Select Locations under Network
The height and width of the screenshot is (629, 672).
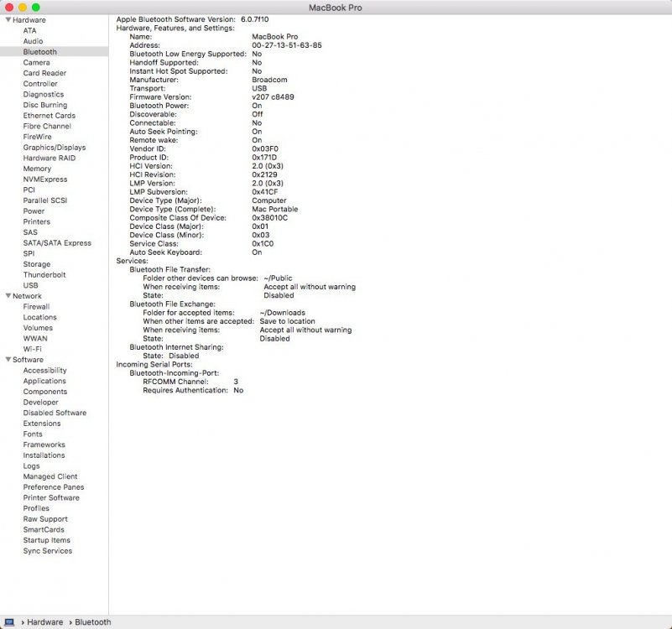coord(40,317)
